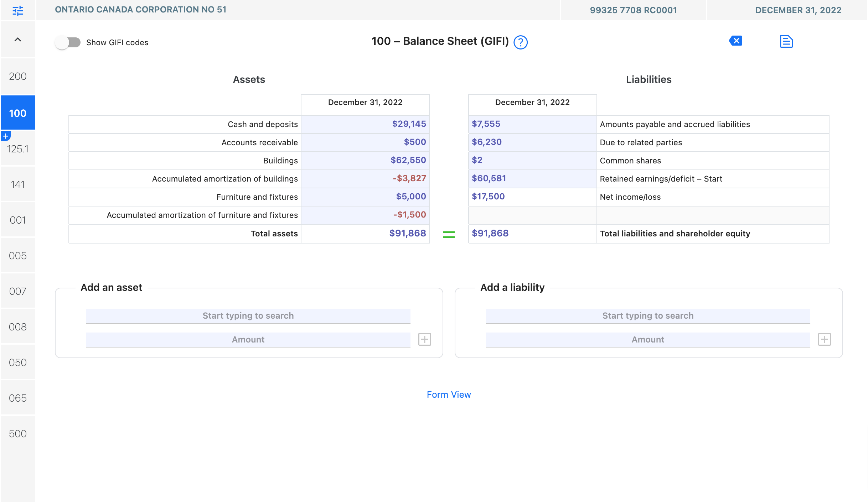Switch to schedule 125.1 tab

coord(17,149)
